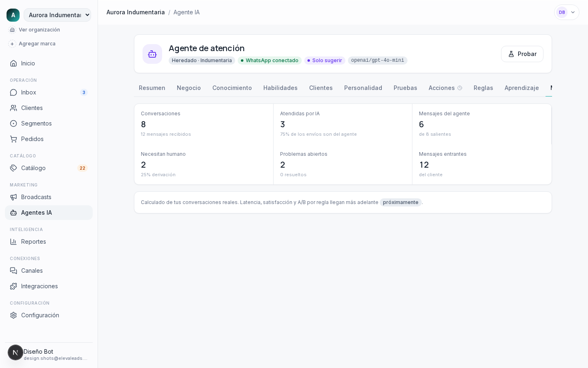Image resolution: width=588 pixels, height=368 pixels.
Task: Click the Catálogo tag icon
Action: (x=13, y=168)
